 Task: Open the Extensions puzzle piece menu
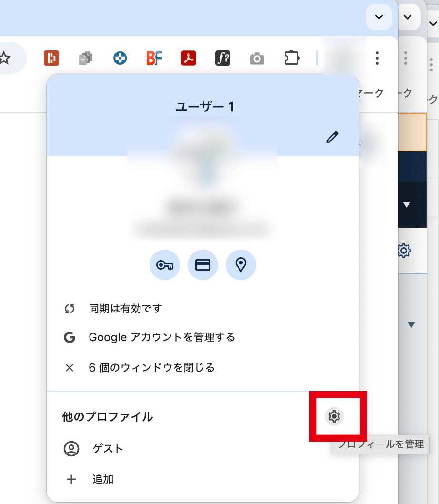point(292,58)
